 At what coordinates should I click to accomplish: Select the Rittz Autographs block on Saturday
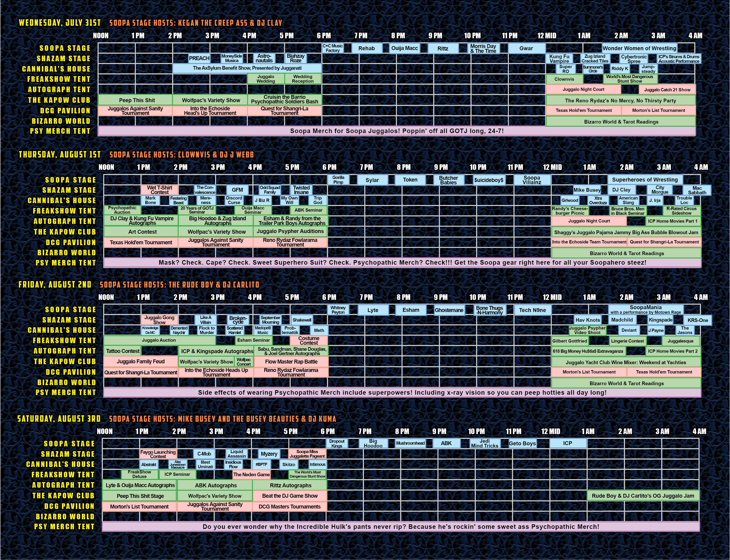[x=290, y=485]
